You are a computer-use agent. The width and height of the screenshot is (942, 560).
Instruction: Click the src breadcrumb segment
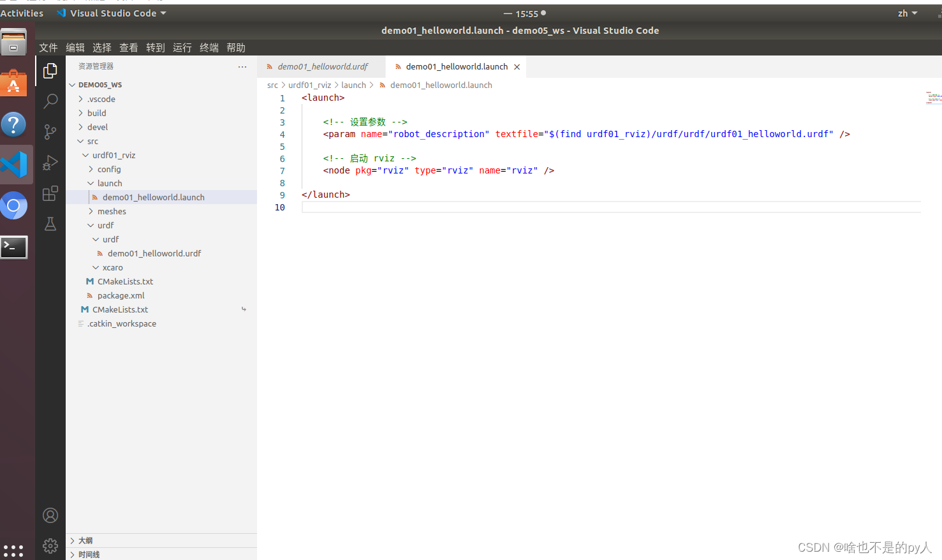(272, 85)
